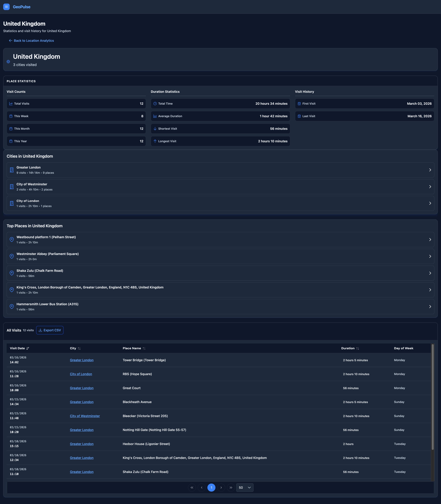441x504 pixels.
Task: Click the visits table vertical scrollbar
Action: (433, 397)
